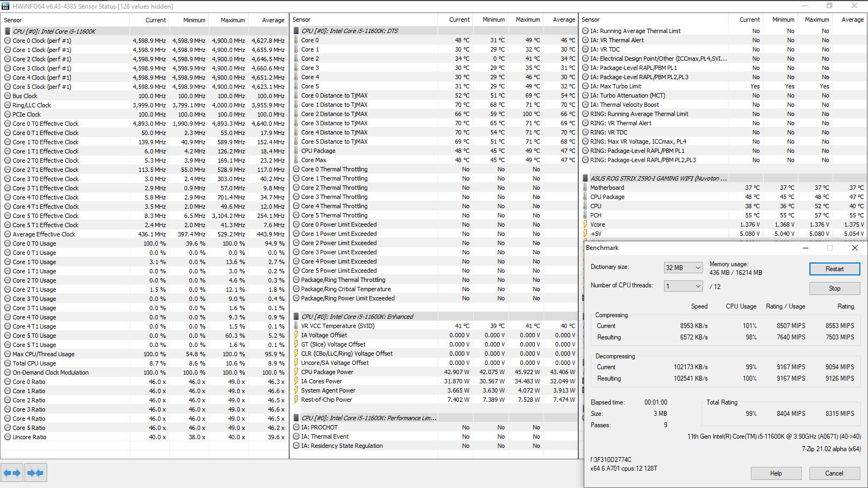Select the Package/Ring Thermal Throttling row
This screenshot has width=868, height=488.
click(x=434, y=280)
